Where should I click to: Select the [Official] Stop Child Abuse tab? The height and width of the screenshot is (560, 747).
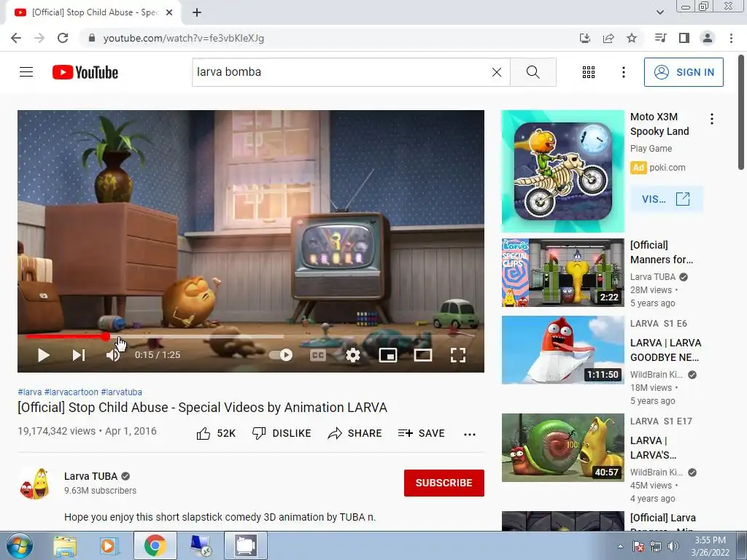coord(93,12)
